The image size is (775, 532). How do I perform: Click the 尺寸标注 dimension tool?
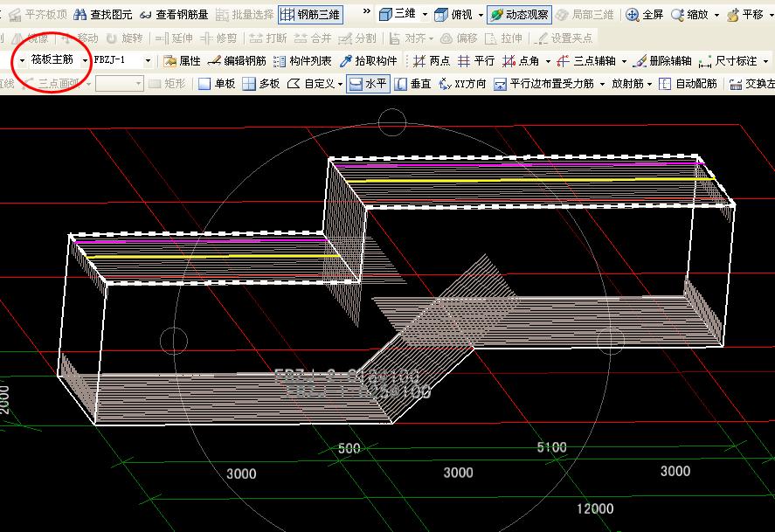pos(728,61)
